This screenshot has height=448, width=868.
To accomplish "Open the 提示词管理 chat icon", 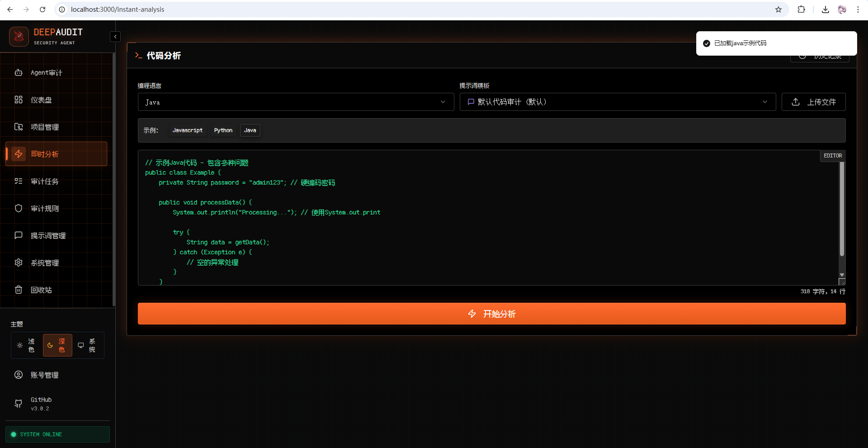I will [x=19, y=235].
